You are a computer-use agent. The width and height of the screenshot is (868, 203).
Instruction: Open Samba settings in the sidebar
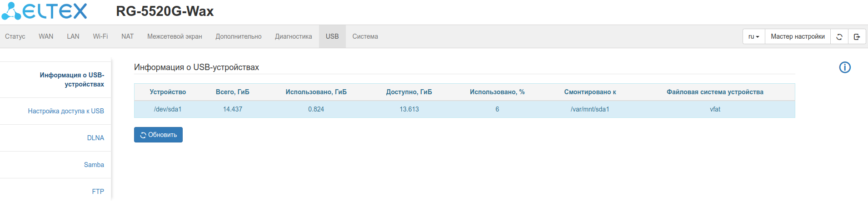[x=94, y=165]
